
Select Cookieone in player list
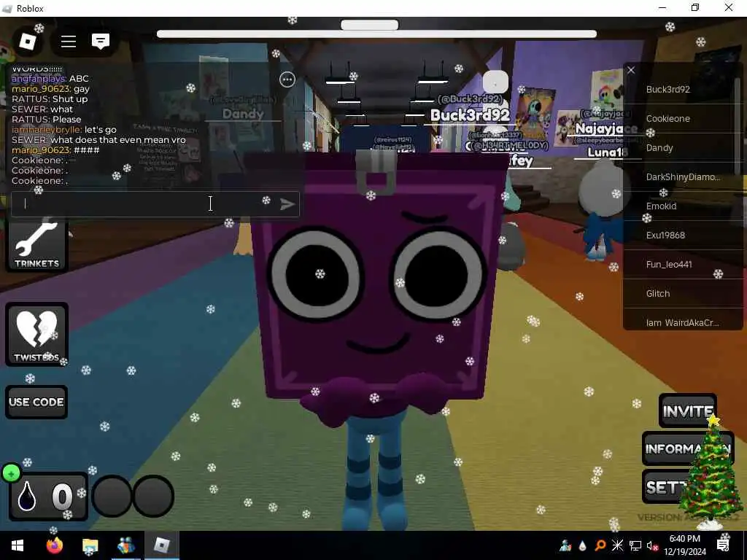click(x=682, y=119)
